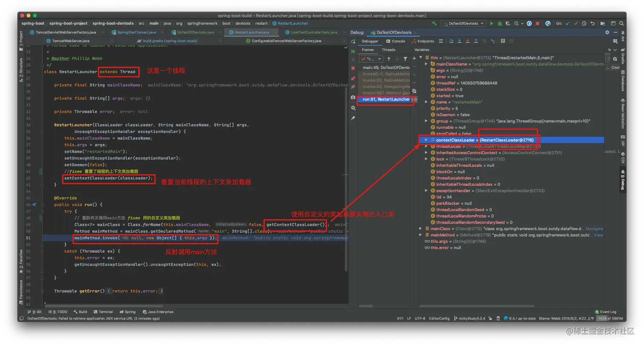
Task: Click the Pin Tab pushpin icon in debug sidebar
Action: coord(353,118)
